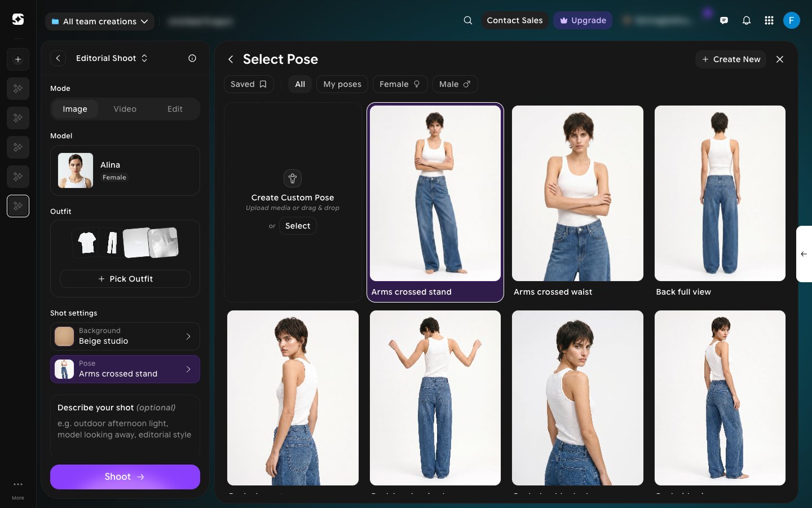The width and height of the screenshot is (812, 508).
Task: Choose the Arms crossed stand pose
Action: 435,202
